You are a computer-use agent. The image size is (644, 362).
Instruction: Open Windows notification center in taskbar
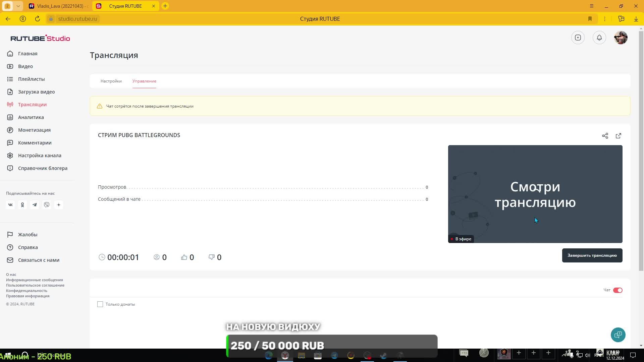pyautogui.click(x=633, y=355)
